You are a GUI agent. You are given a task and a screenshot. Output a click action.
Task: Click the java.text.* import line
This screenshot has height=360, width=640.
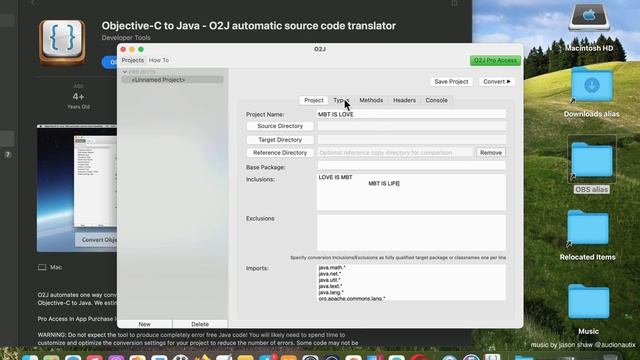[x=330, y=286]
